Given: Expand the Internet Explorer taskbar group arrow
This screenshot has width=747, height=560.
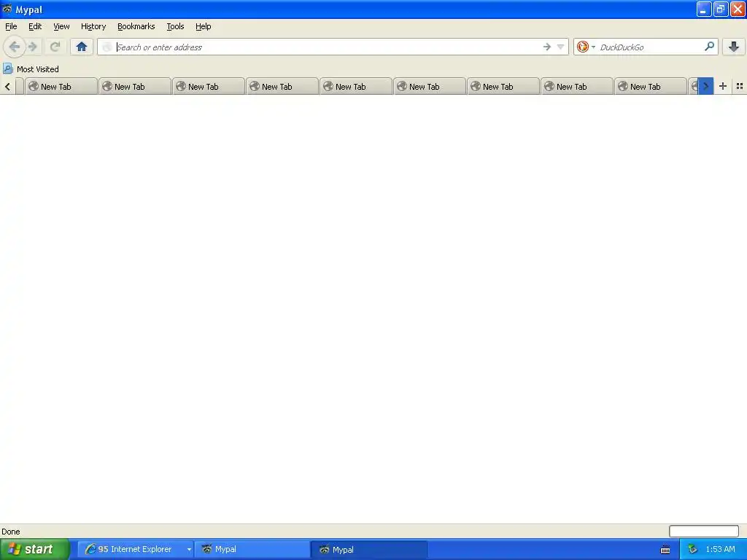Looking at the screenshot, I should click(x=189, y=549).
